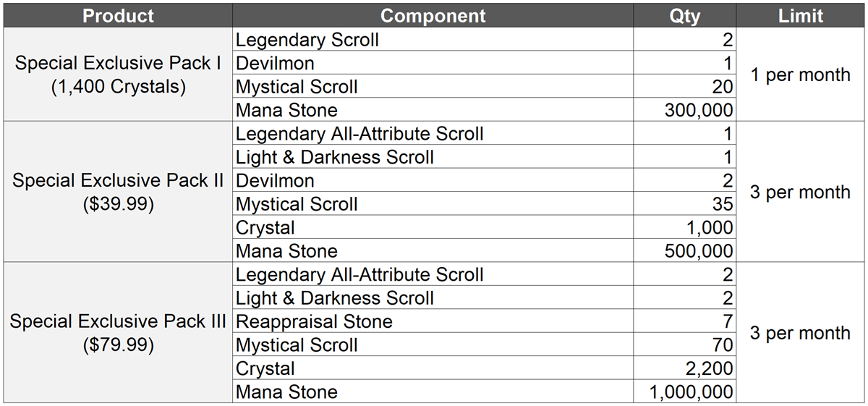Select the Special Exclusive Pack I cell
The image size is (868, 406).
tap(118, 75)
